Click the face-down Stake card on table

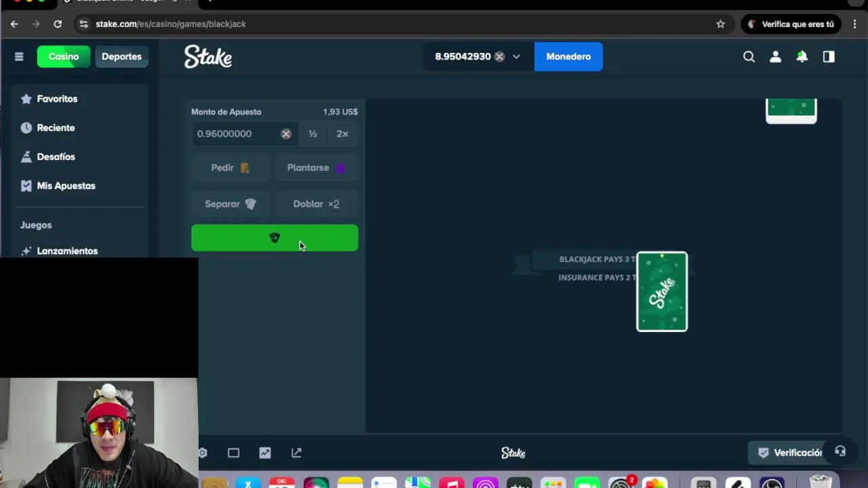pos(662,291)
